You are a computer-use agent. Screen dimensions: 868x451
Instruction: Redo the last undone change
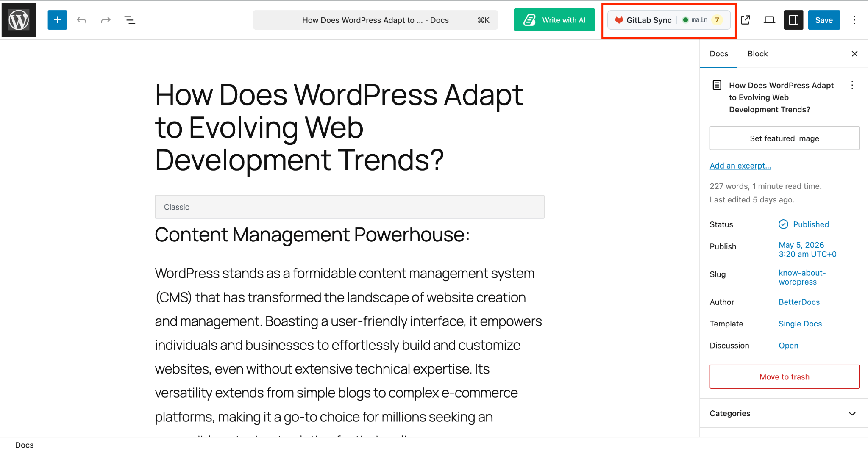pos(106,20)
